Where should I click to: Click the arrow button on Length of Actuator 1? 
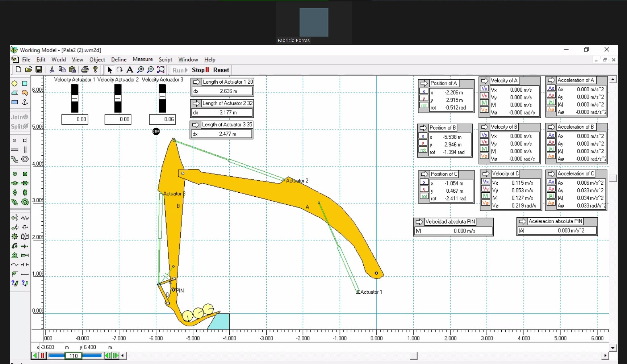tap(196, 82)
